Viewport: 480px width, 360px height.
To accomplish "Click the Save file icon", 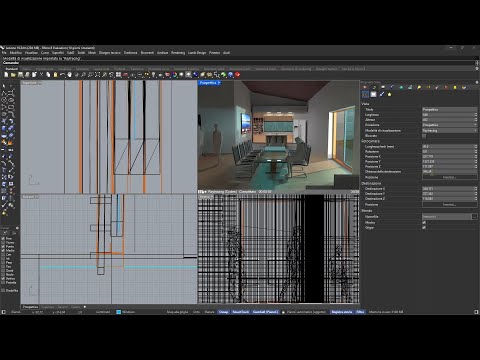I will (20, 74).
